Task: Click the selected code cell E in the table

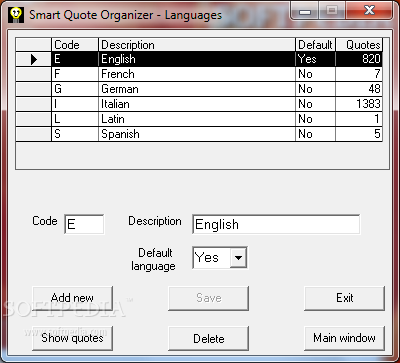Action: point(75,59)
